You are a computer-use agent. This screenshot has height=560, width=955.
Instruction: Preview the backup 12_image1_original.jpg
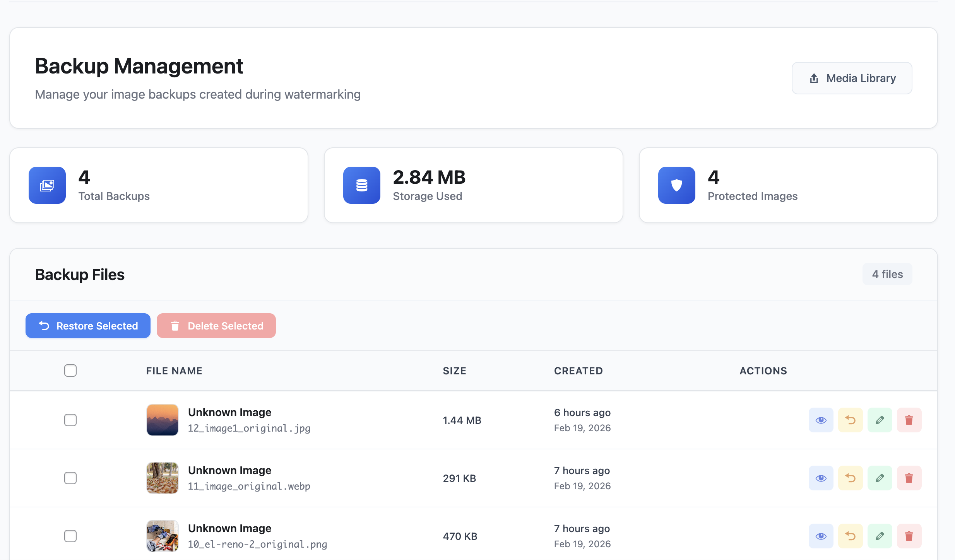(x=821, y=420)
